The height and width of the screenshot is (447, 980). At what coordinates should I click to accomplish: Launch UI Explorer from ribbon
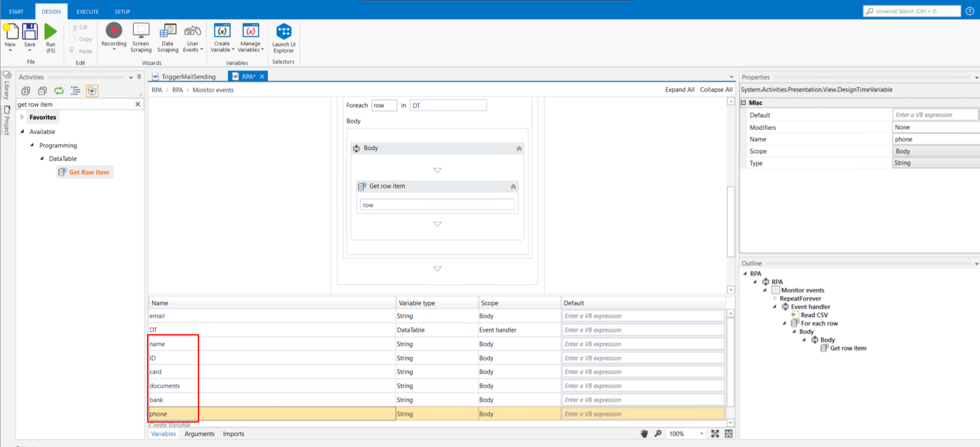point(283,32)
